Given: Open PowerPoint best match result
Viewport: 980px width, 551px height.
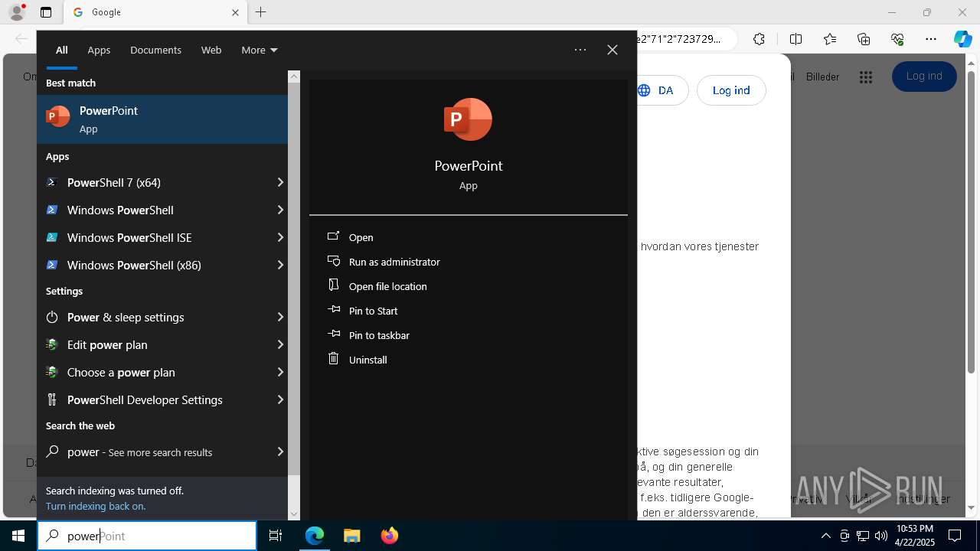Looking at the screenshot, I should pyautogui.click(x=162, y=119).
